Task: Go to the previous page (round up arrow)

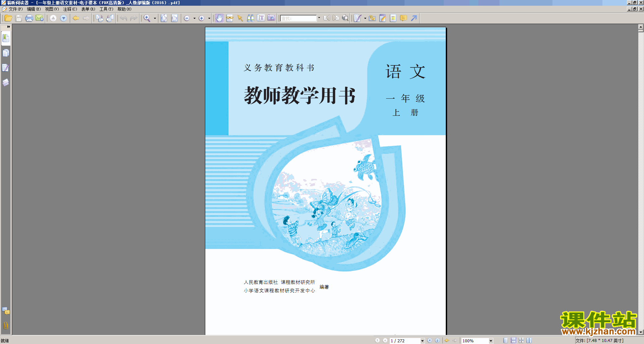Action: click(53, 18)
